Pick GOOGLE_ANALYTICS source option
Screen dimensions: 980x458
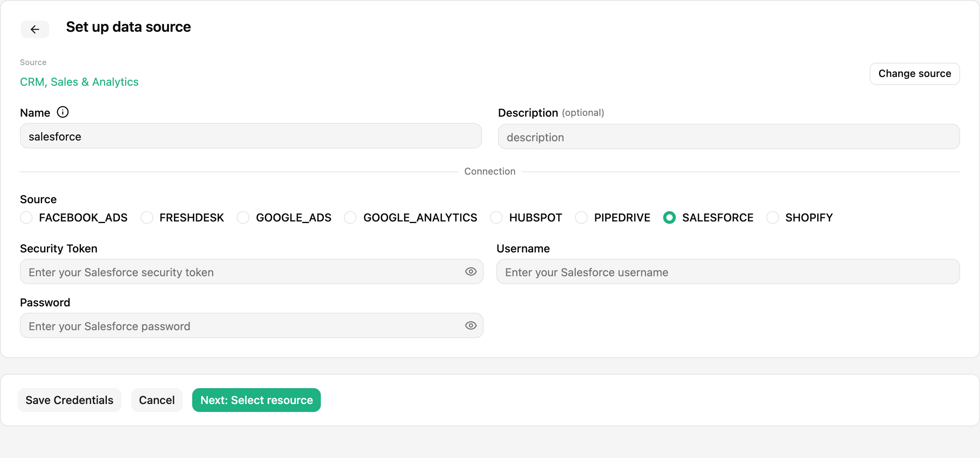350,217
